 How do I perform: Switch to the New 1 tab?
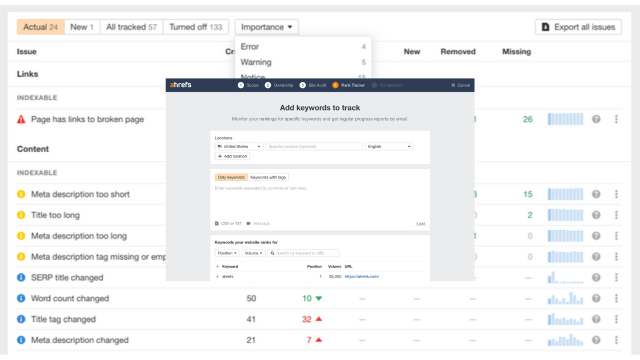click(x=82, y=27)
